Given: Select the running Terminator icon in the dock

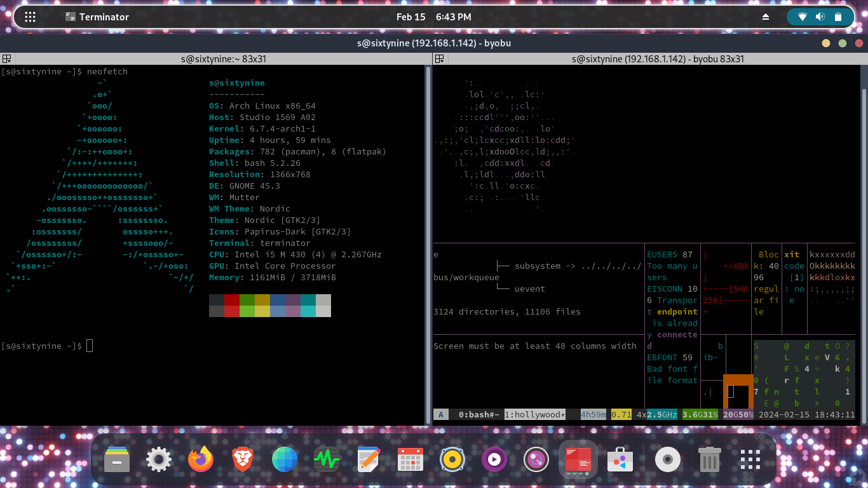Looking at the screenshot, I should pos(578,459).
